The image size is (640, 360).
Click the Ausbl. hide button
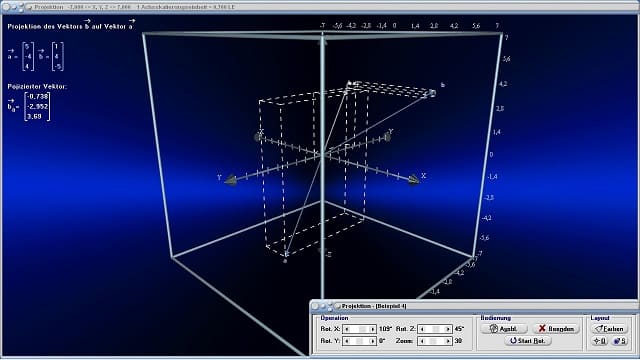tap(504, 329)
